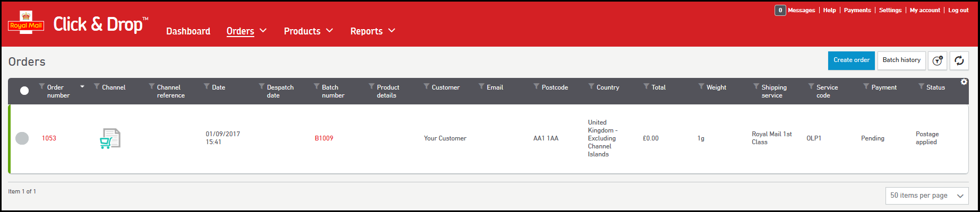980x212 pixels.
Task: Click filter icon on Postcode column
Action: (x=536, y=86)
